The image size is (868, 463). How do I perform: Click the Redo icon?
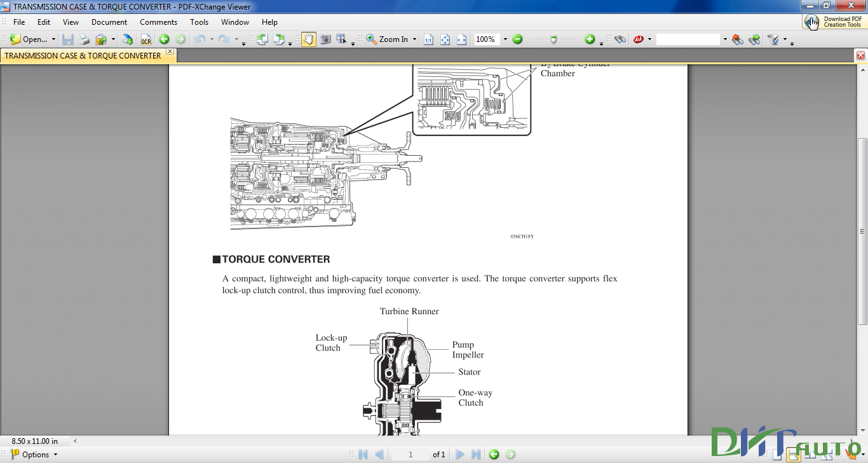click(x=224, y=39)
